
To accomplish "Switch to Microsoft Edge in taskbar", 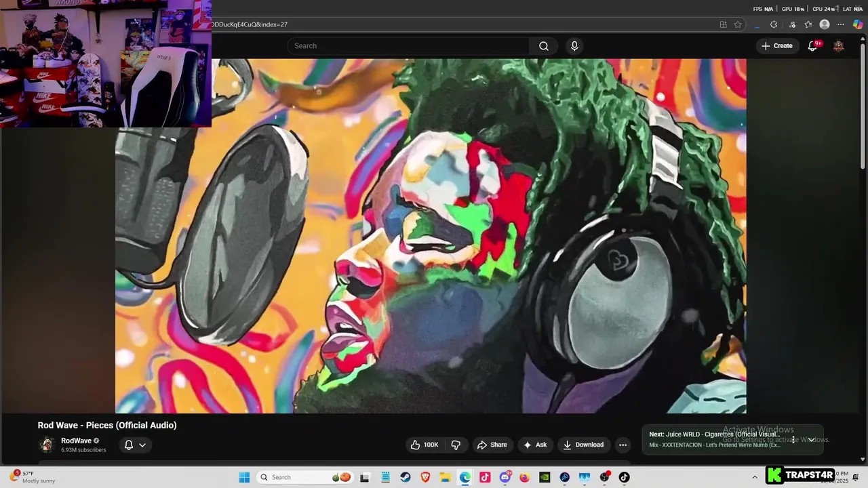I will pos(465,477).
